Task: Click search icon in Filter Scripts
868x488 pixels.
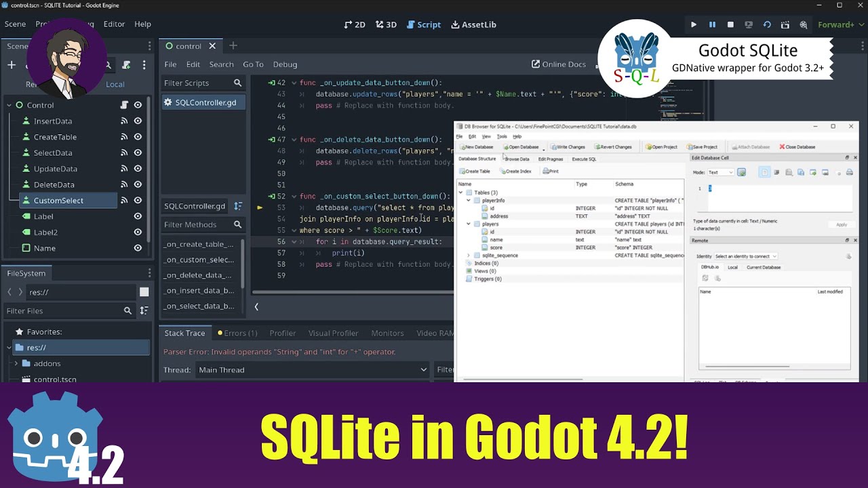Action: click(x=237, y=83)
